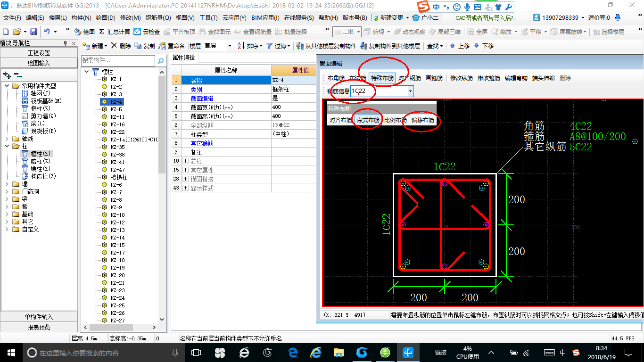This screenshot has height=362, width=644.
Task: Click 复制构件到其他楼层
Action: point(390,46)
